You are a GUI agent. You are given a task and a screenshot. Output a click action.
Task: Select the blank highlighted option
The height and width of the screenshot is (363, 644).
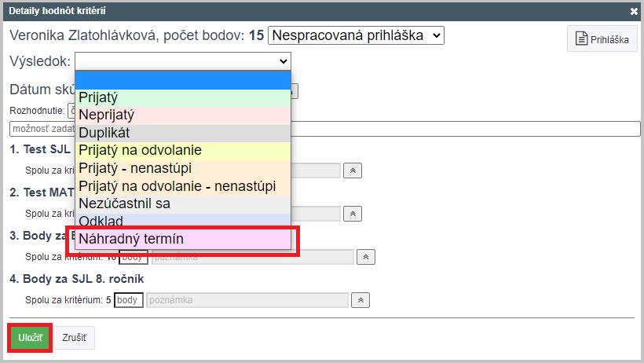(x=183, y=80)
